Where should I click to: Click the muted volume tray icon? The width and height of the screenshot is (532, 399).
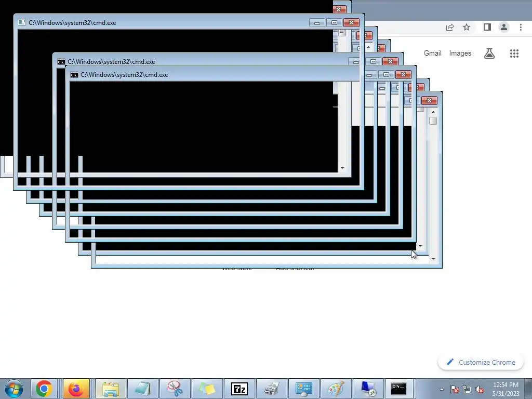coord(480,389)
